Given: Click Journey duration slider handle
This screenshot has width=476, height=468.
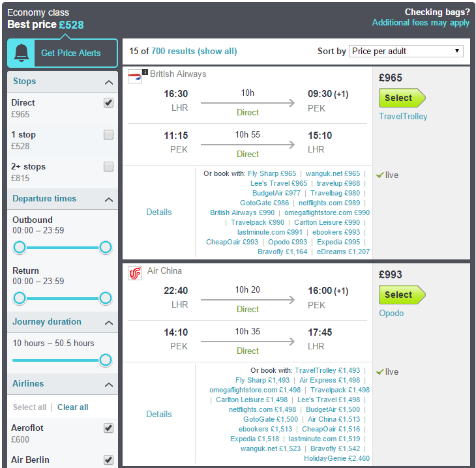Looking at the screenshot, I should click(x=106, y=360).
